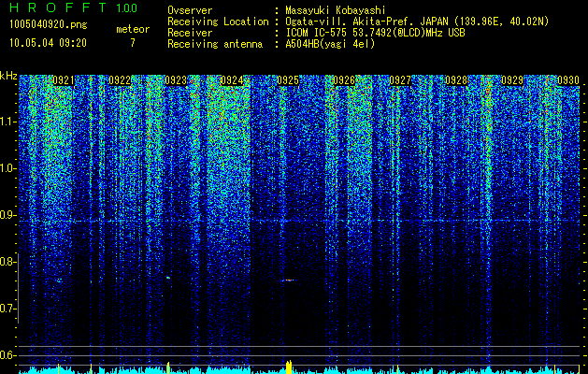Select antenna value A504HB(yagi 4el)
The height and width of the screenshot is (374, 588).
point(330,44)
